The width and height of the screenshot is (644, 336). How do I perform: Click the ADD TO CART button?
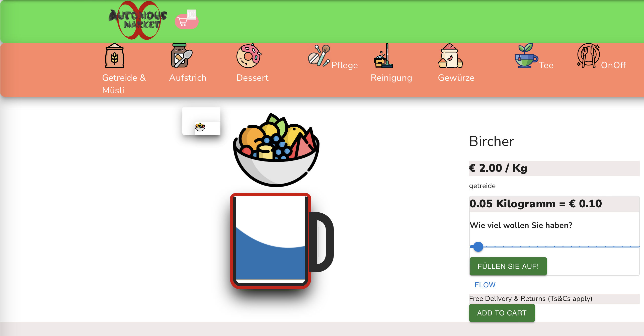502,313
